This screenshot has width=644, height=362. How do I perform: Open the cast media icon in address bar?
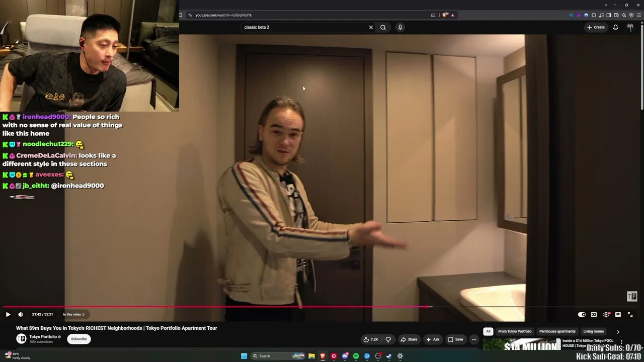[433, 15]
